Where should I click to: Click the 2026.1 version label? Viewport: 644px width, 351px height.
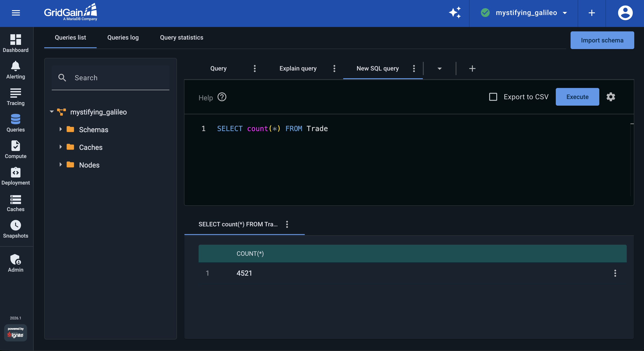[x=15, y=318]
